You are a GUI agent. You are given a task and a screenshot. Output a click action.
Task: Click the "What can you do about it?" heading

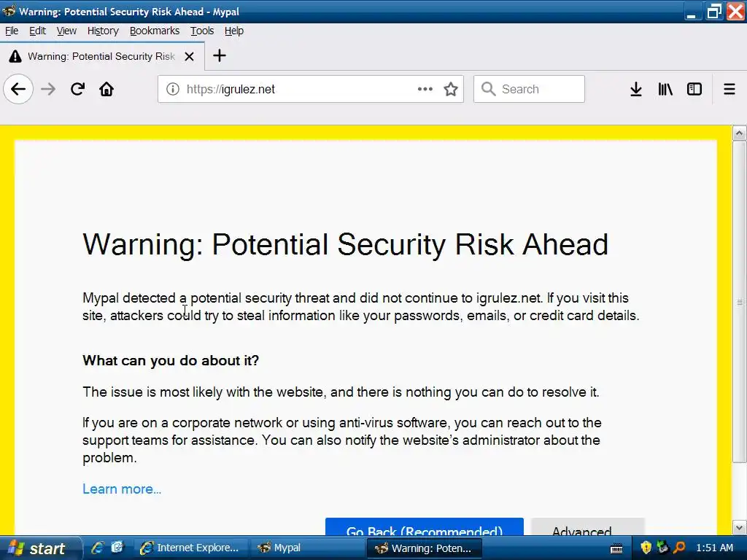point(171,360)
